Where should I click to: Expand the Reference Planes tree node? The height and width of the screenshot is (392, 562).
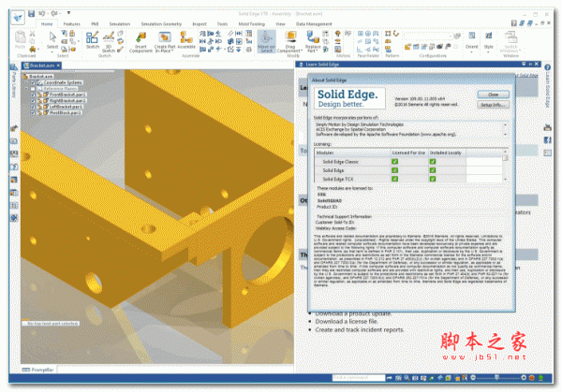click(x=26, y=89)
